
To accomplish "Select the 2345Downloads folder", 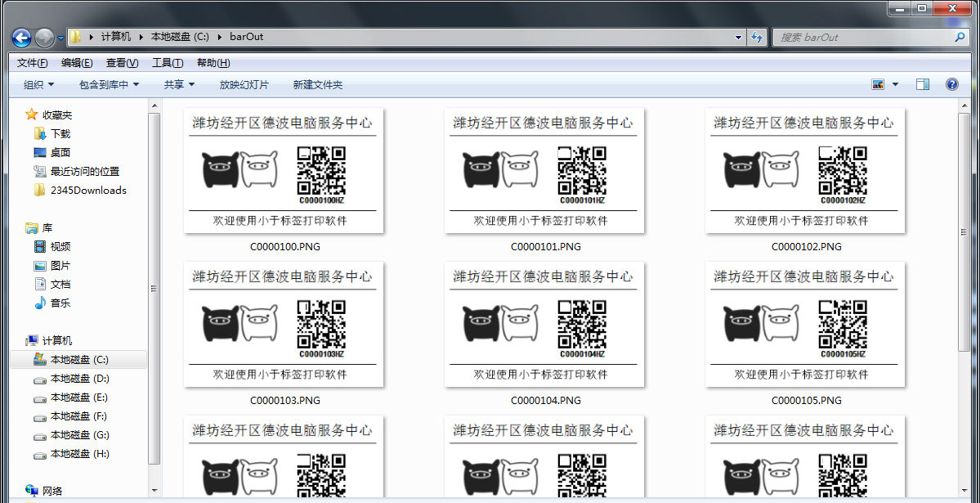I will (89, 191).
